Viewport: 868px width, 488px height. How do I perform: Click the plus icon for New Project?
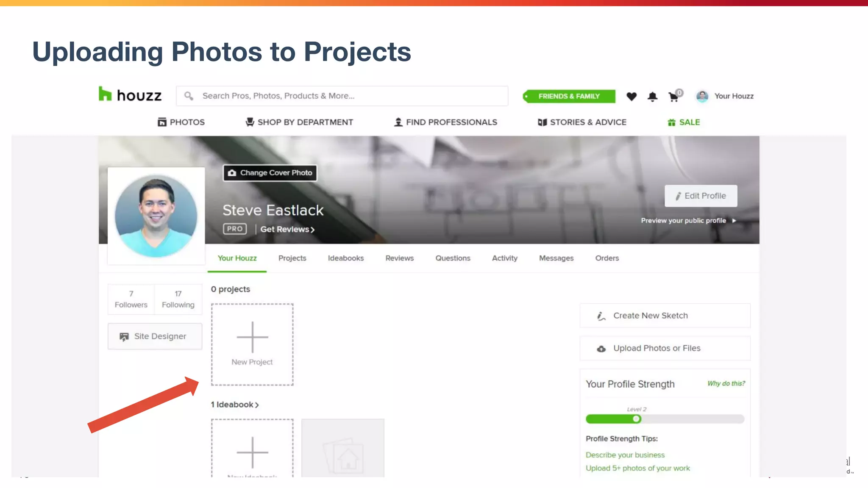(x=252, y=337)
